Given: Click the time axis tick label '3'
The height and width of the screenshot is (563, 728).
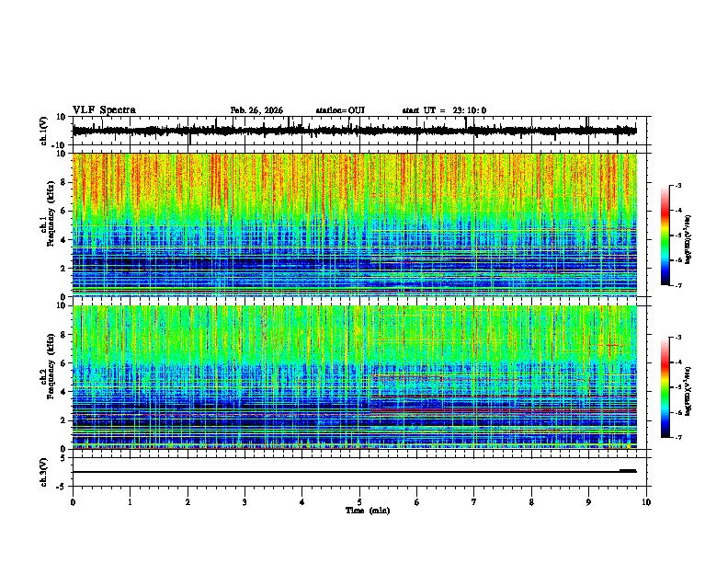Looking at the screenshot, I should [245, 502].
